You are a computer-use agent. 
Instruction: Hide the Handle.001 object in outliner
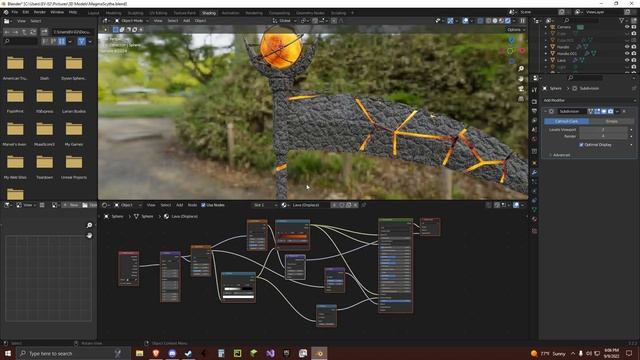(x=627, y=53)
